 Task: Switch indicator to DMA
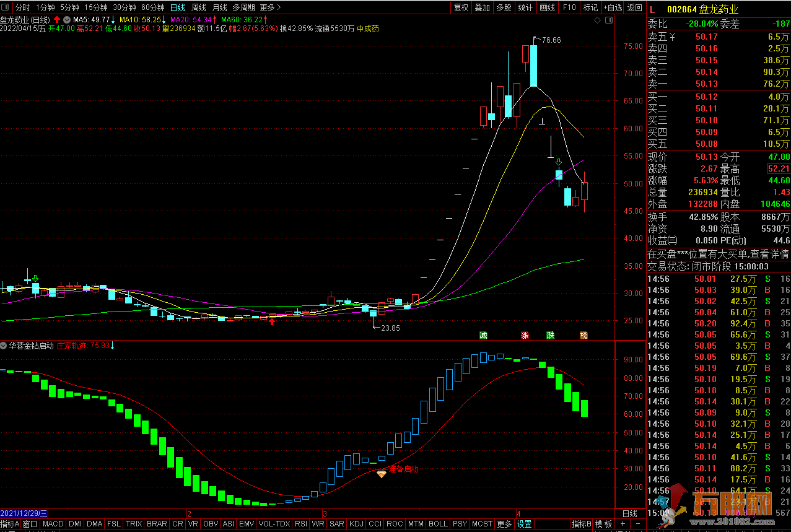pyautogui.click(x=95, y=524)
